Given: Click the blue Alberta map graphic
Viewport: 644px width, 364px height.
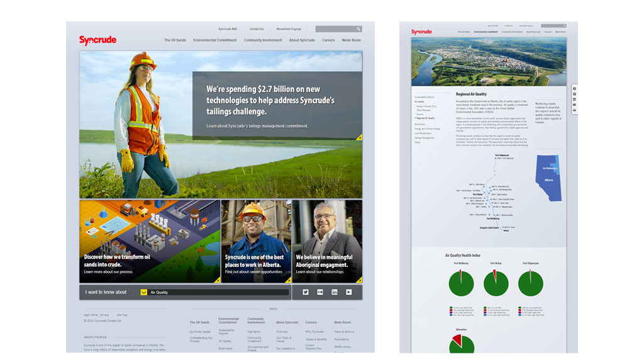Looking at the screenshot, I should 548,178.
